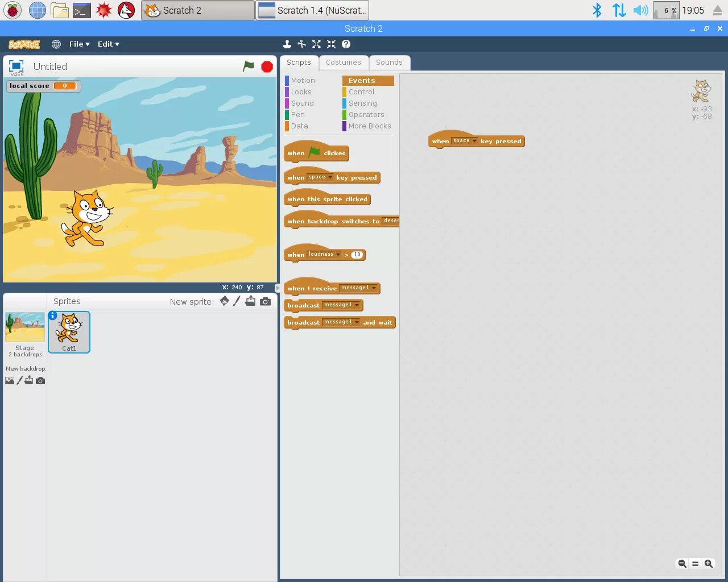728x582 pixels.
Task: Choose backdrop from library
Action: coord(10,380)
